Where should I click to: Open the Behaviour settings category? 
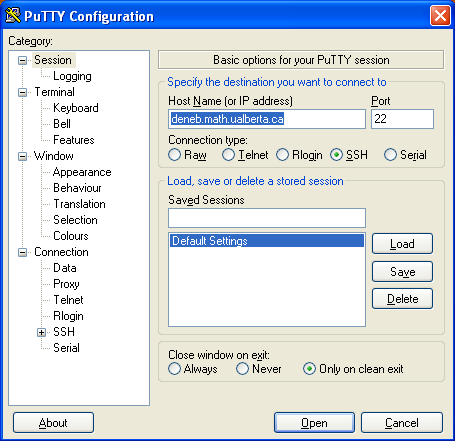coord(77,188)
